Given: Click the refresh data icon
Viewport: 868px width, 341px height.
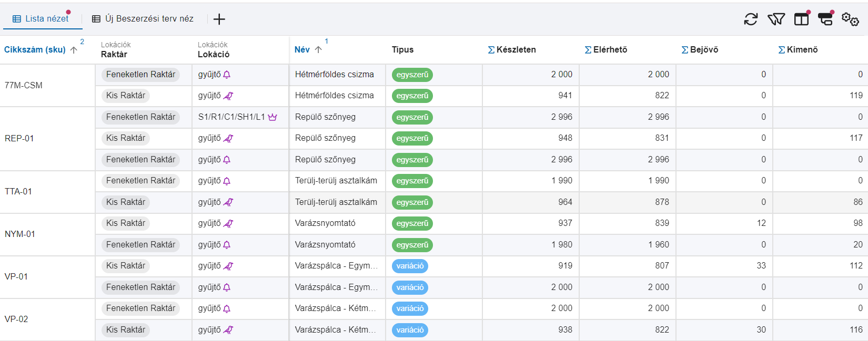Looking at the screenshot, I should click(751, 19).
